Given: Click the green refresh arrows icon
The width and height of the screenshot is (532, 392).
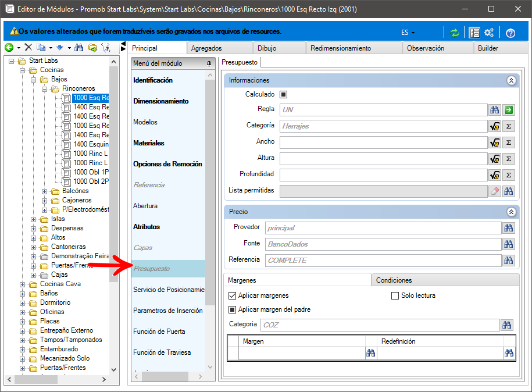Looking at the screenshot, I should pyautogui.click(x=454, y=33).
